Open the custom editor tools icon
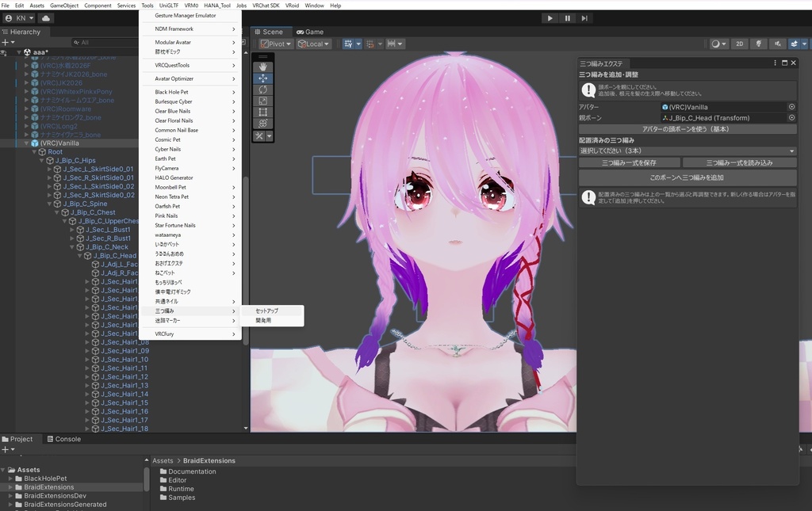Viewport: 812px width, 511px height. 259,136
